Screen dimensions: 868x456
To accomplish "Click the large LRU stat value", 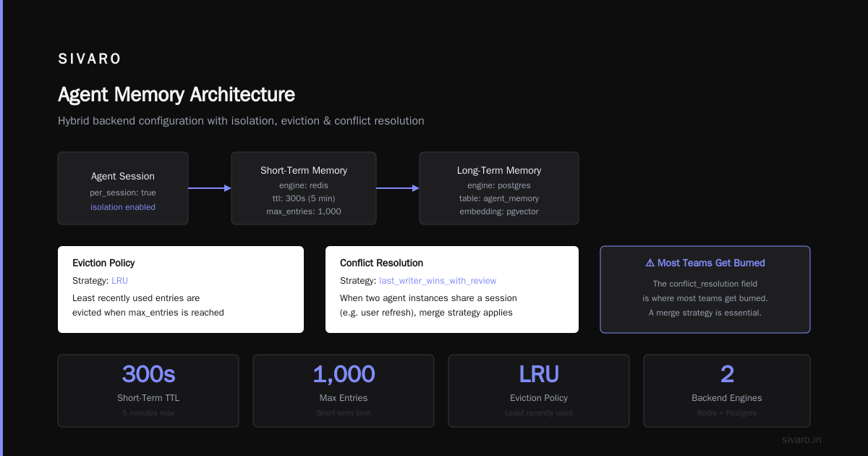I will 539,374.
